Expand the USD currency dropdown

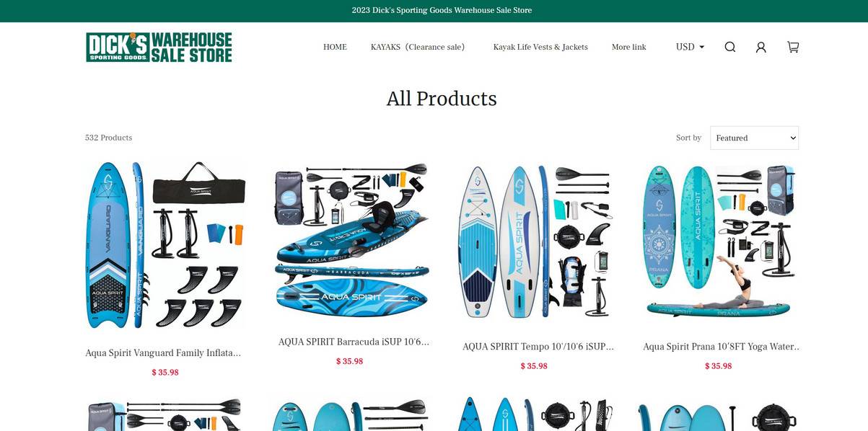[690, 47]
